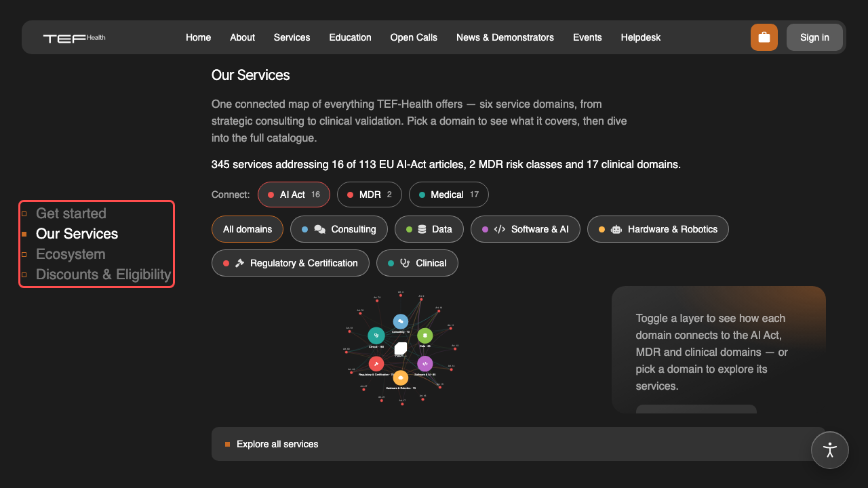
Task: Select the purple Software & AI graph node
Action: click(425, 364)
